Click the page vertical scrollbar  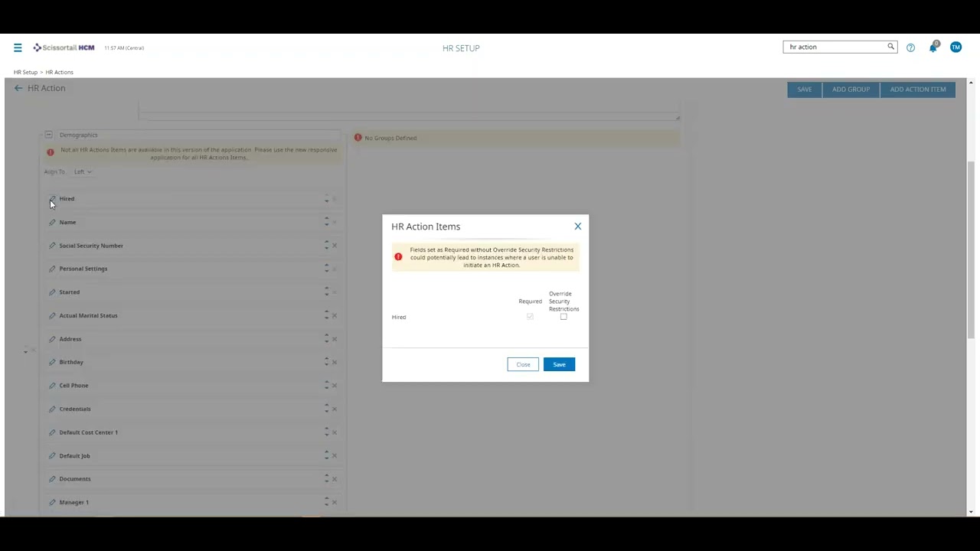[x=971, y=249]
